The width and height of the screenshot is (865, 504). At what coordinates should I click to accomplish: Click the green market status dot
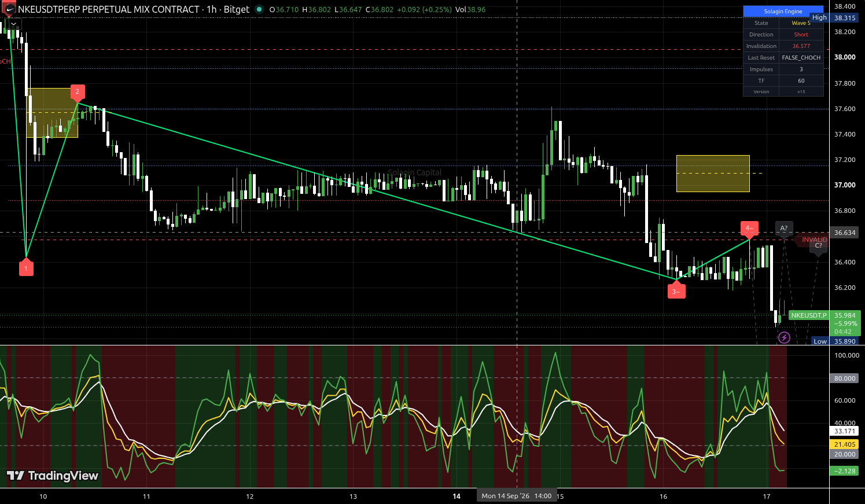(x=259, y=9)
